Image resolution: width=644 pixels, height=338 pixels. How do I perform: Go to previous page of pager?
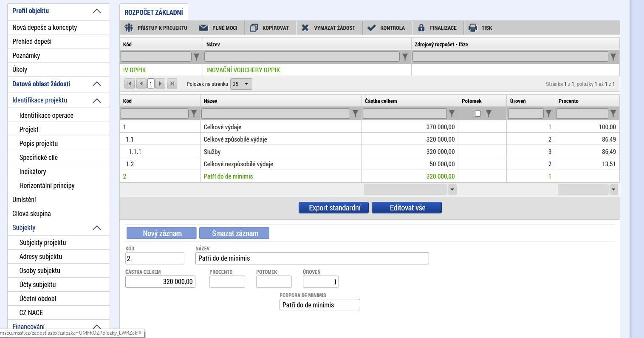(141, 84)
